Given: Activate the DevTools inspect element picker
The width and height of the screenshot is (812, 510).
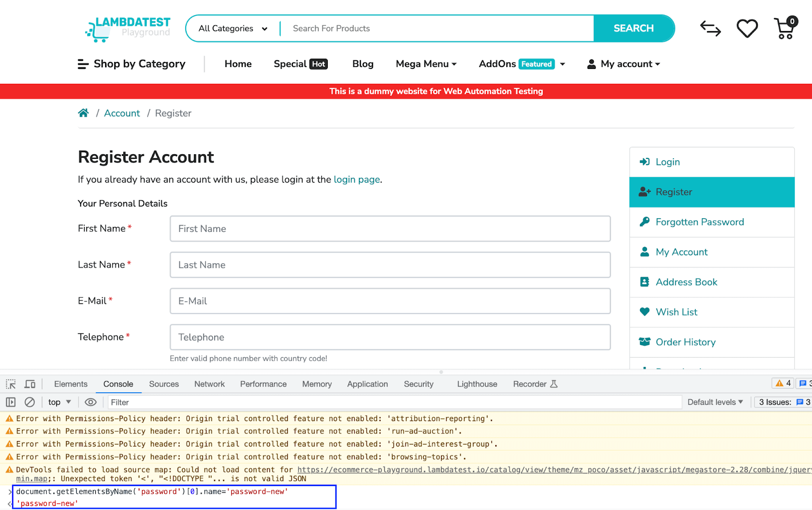Looking at the screenshot, I should point(11,384).
